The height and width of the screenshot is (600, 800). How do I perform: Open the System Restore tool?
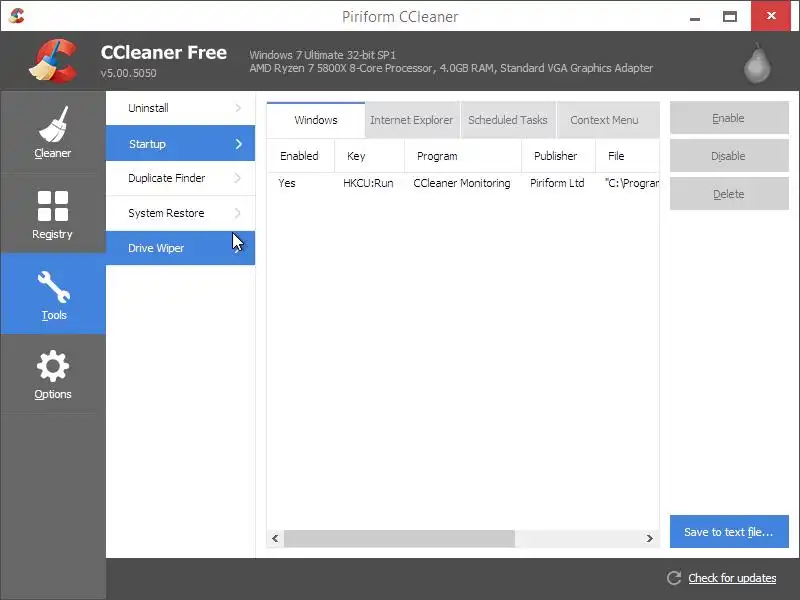[x=180, y=213]
